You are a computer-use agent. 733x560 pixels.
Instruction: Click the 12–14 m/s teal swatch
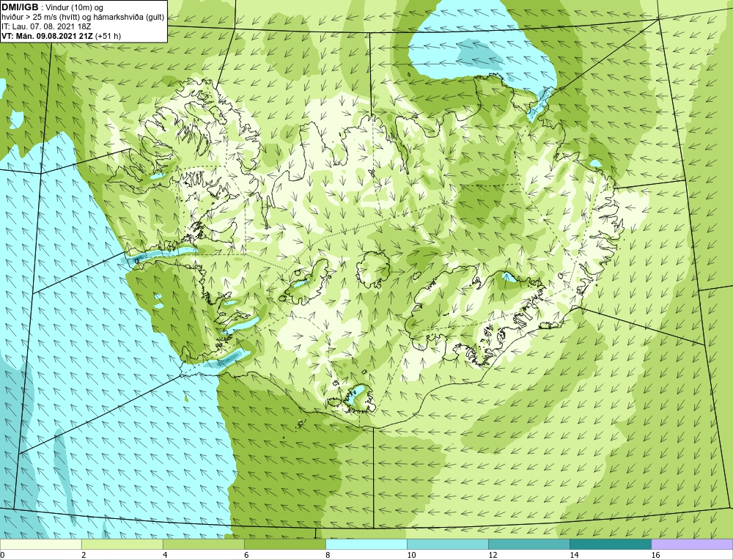point(528,545)
